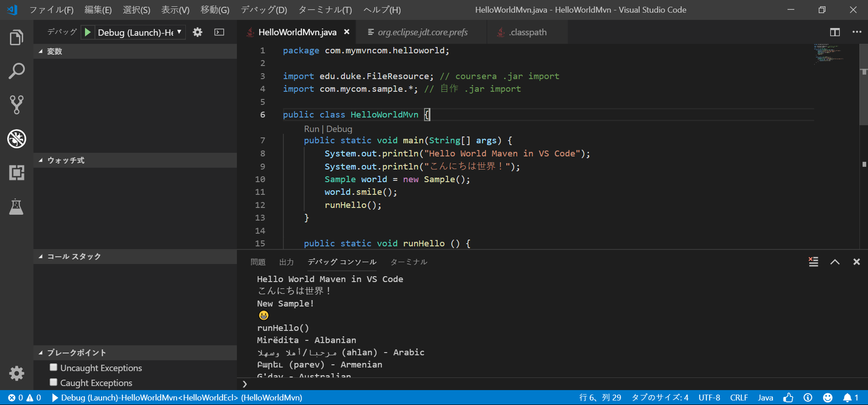The width and height of the screenshot is (868, 405).
Task: Open the Source Control view
Action: click(17, 105)
